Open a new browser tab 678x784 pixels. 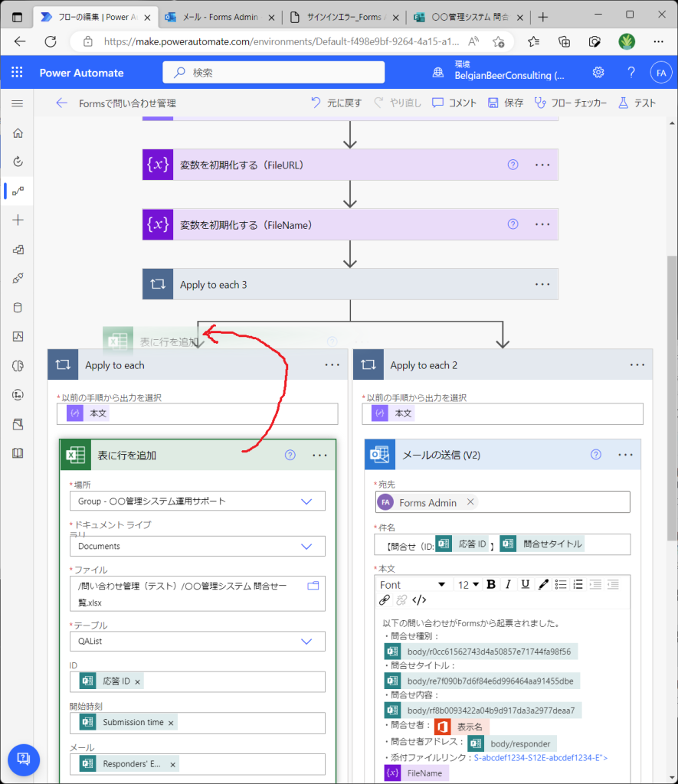coord(543,17)
